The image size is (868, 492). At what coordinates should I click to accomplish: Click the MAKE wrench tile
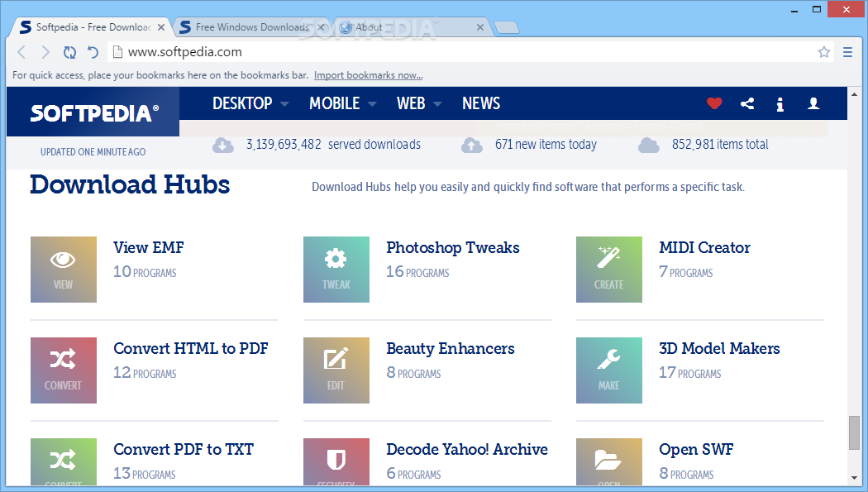coord(609,370)
